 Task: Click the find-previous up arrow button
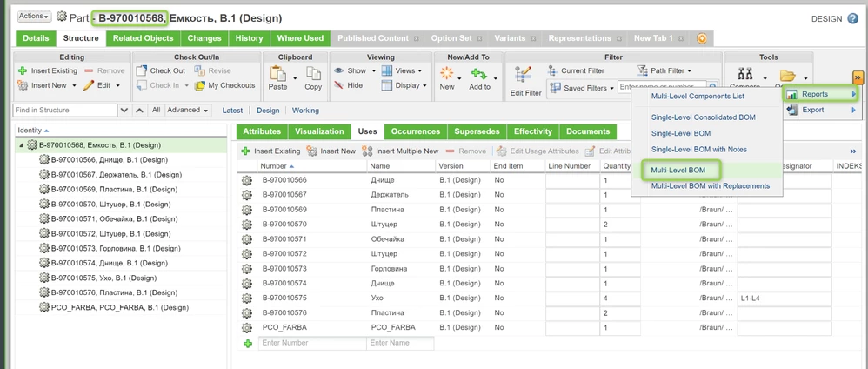tap(139, 111)
